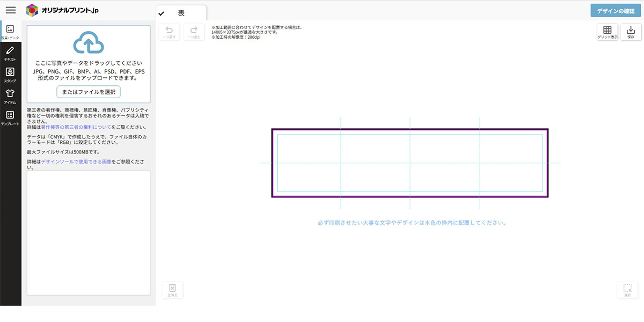Click the empty uploaded images list box
Viewport: 644px width, 322px height.
click(x=89, y=232)
